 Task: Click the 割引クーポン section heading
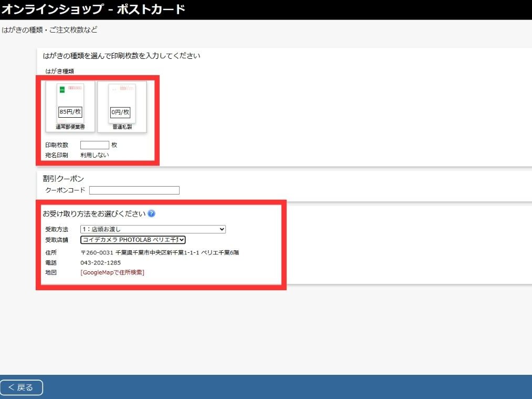coord(63,179)
